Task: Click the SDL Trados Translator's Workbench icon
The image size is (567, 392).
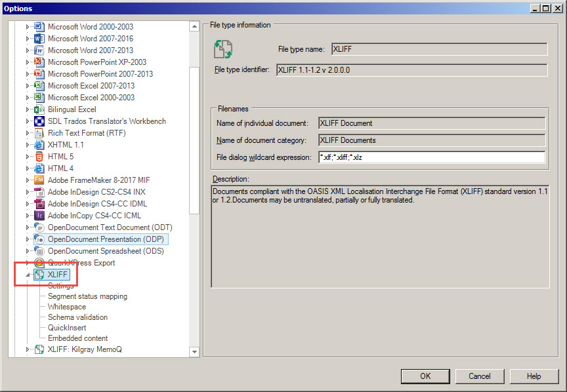Action: tap(39, 121)
